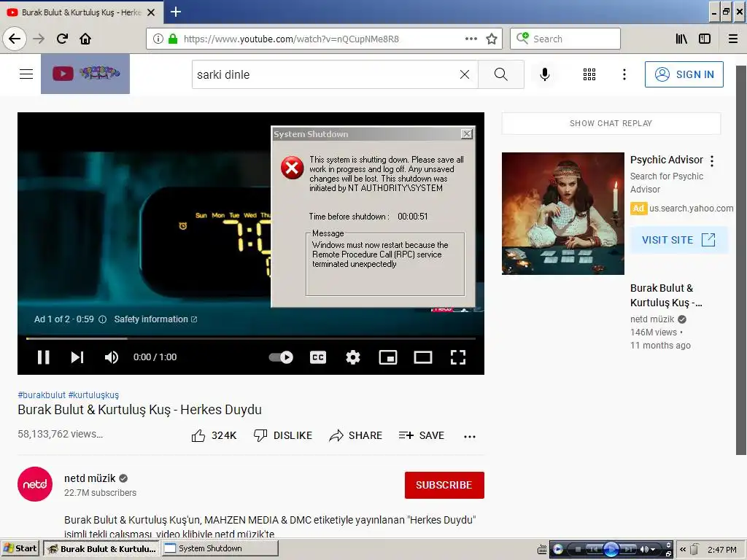Share the video
Screen dimensions: 747x560
click(x=355, y=435)
